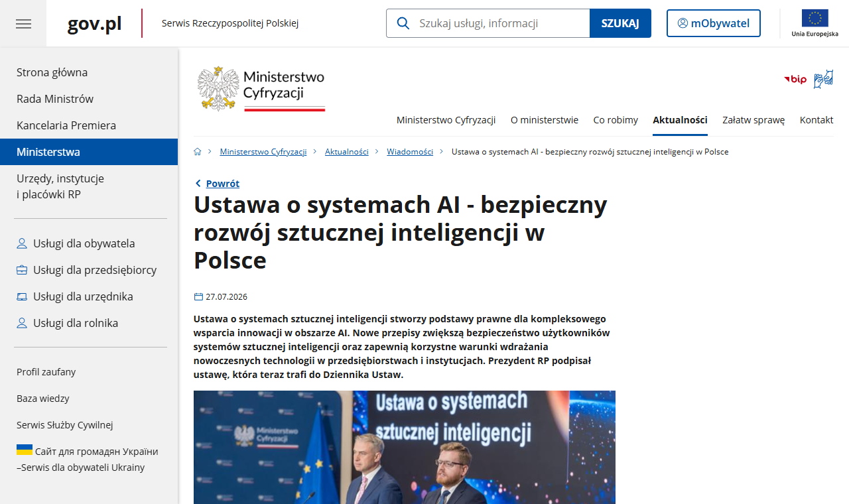Open Profil zaufany link
Image resolution: width=849 pixels, height=504 pixels.
[x=46, y=372]
